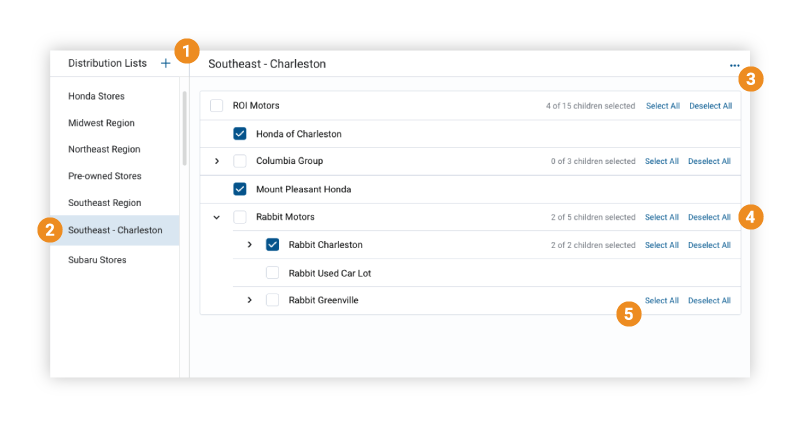The width and height of the screenshot is (800, 428).
Task: Open the Honda Stores list
Action: pyautogui.click(x=96, y=96)
